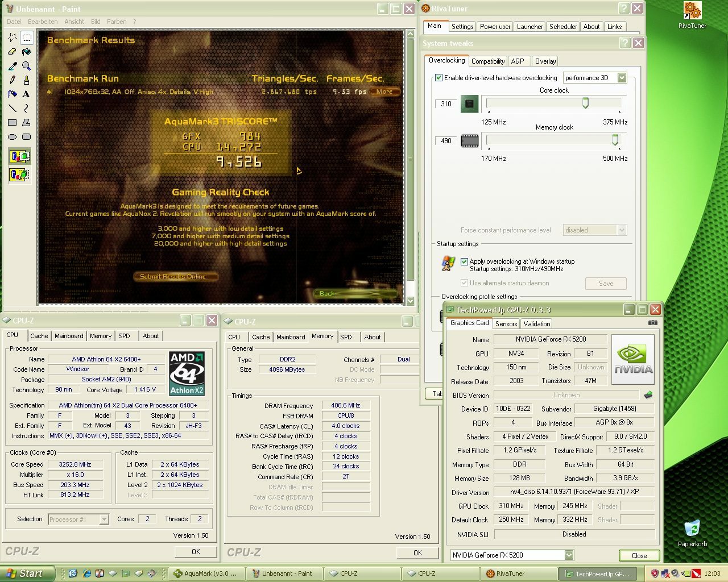Screen dimensions: 728x582
Task: Select the transparent selection mode option
Action: [x=19, y=174]
